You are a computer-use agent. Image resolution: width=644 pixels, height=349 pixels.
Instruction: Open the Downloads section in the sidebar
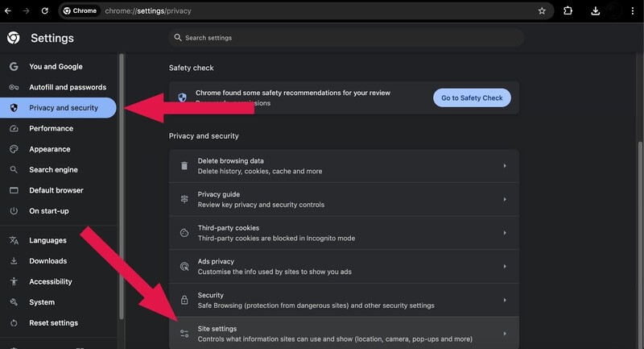58,260
